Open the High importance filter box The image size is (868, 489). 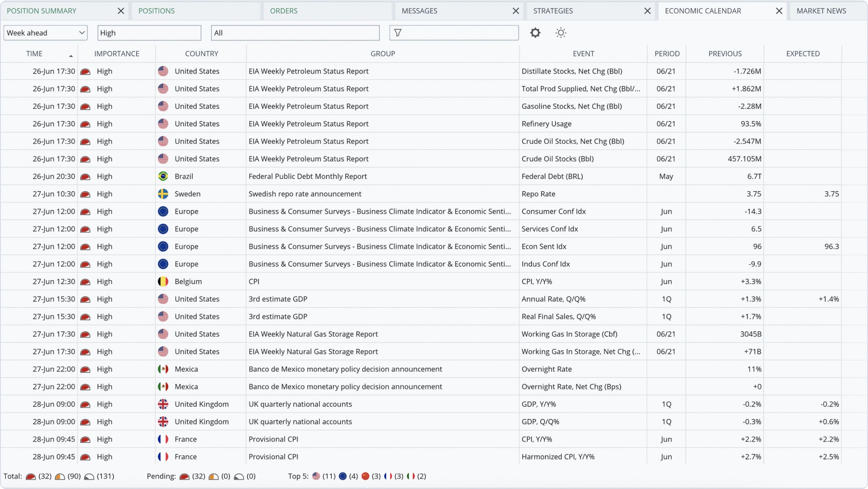(x=149, y=33)
